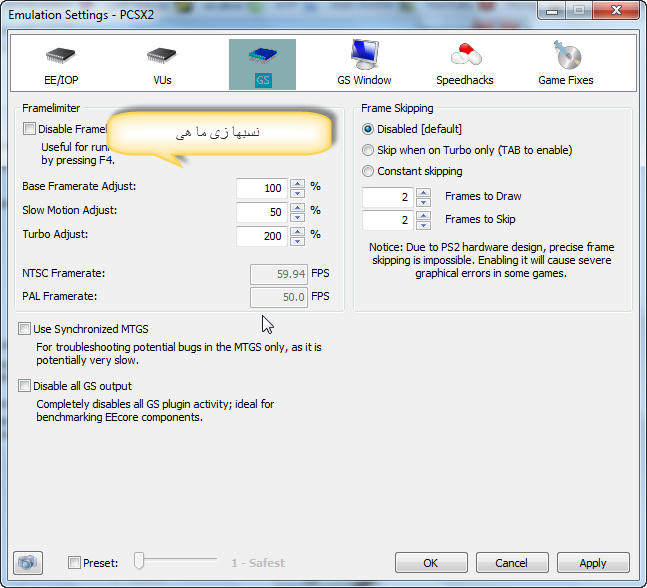Tick the Disable Framelimiting checkbox

29,129
